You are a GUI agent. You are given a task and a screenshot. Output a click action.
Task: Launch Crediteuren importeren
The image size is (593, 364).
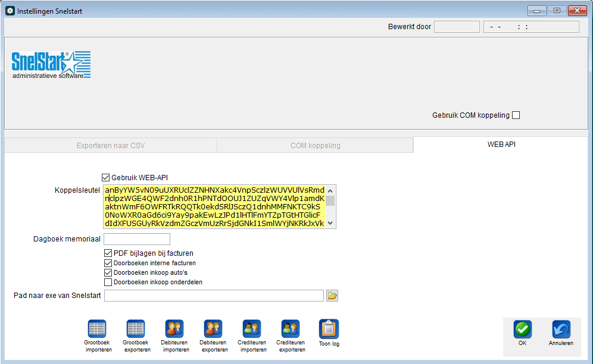[x=252, y=329]
